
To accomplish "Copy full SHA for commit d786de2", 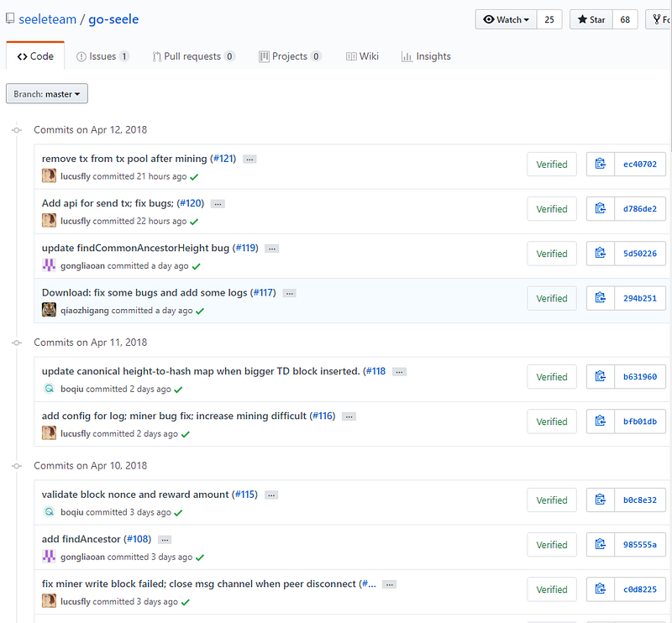I will pos(600,209).
